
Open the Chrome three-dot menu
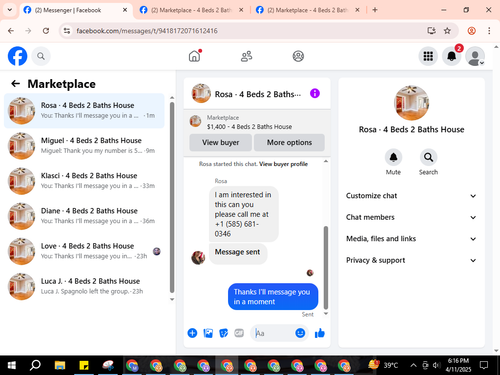489,31
